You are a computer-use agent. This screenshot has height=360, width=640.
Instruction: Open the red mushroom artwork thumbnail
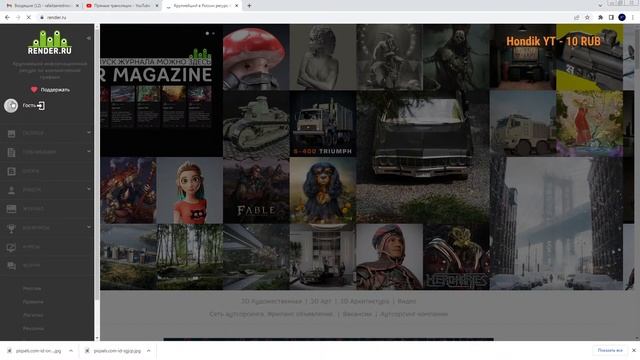(x=256, y=57)
